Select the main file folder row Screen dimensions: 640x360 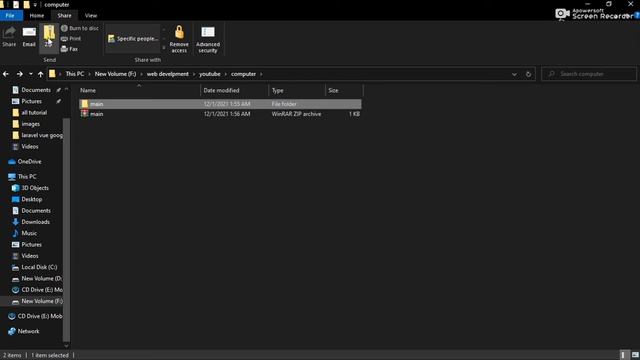point(220,104)
